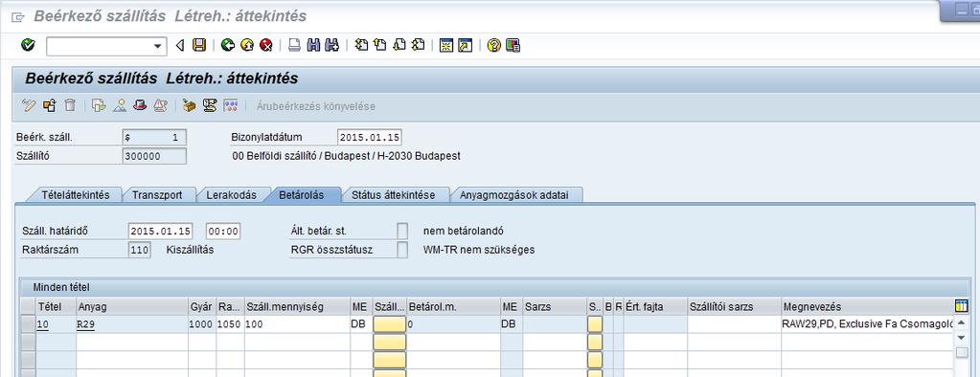980x377 pixels.
Task: Click the partner person icon
Action: pyautogui.click(x=120, y=105)
